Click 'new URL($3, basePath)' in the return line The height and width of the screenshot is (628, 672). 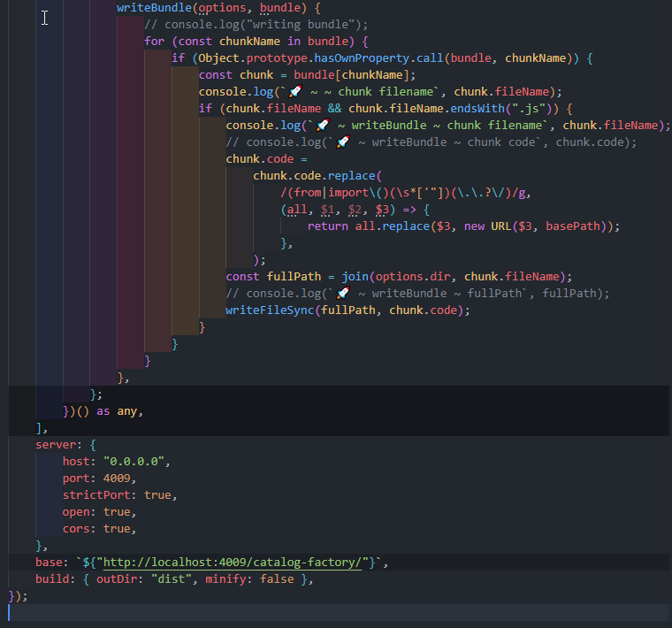point(535,226)
